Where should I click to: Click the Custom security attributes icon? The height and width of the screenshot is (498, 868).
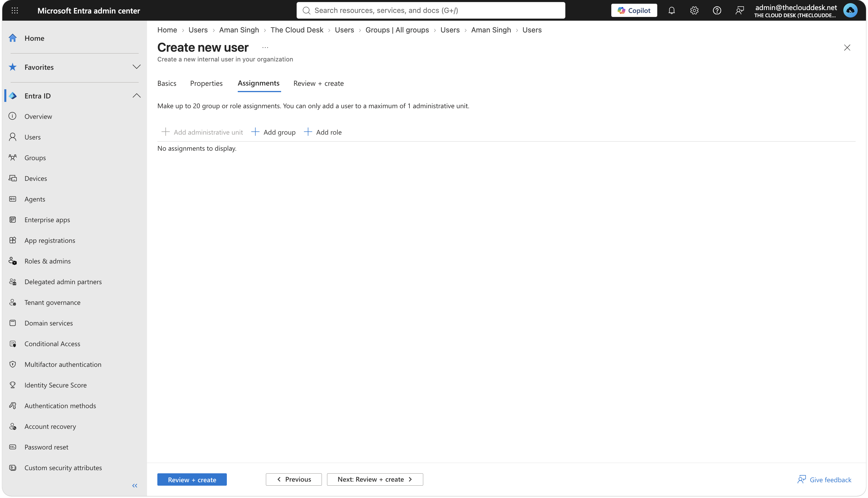tap(13, 468)
